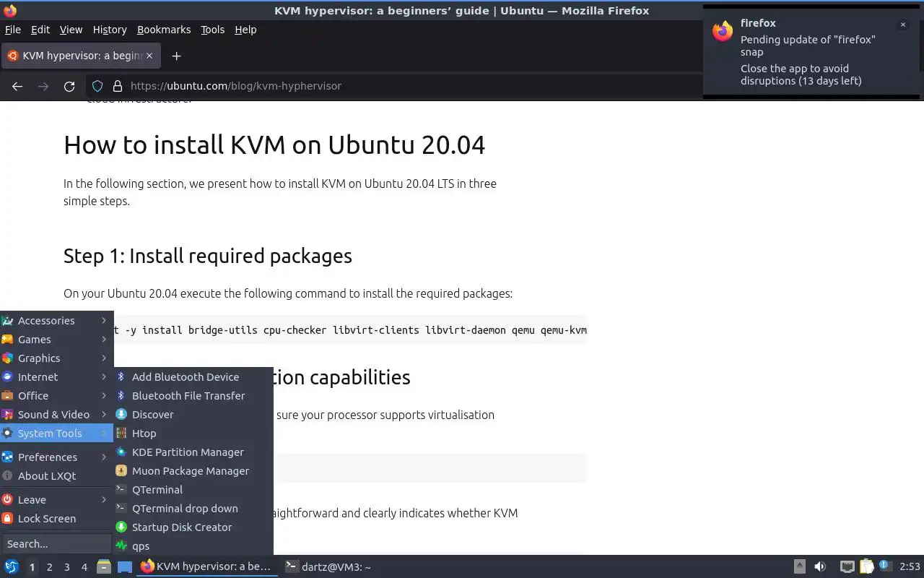Launch Bluetooth File Transfer
Image resolution: width=924 pixels, height=578 pixels.
193,395
